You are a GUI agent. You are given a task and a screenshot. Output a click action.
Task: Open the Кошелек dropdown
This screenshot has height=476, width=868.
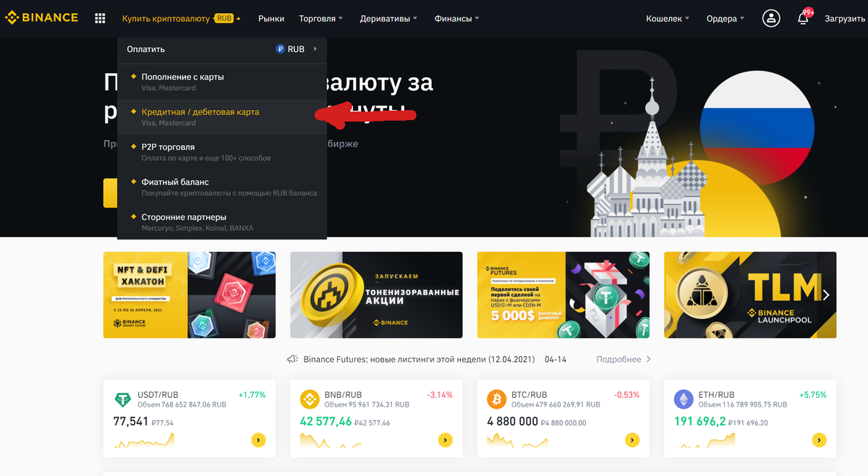pyautogui.click(x=668, y=18)
